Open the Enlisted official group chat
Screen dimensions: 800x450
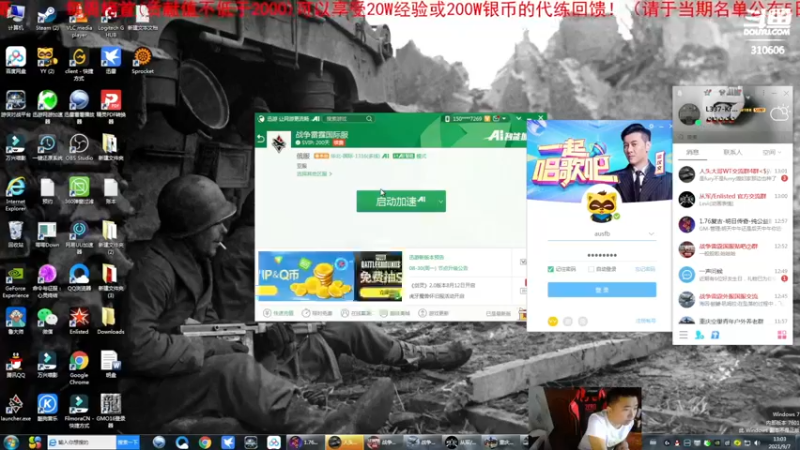pos(732,199)
